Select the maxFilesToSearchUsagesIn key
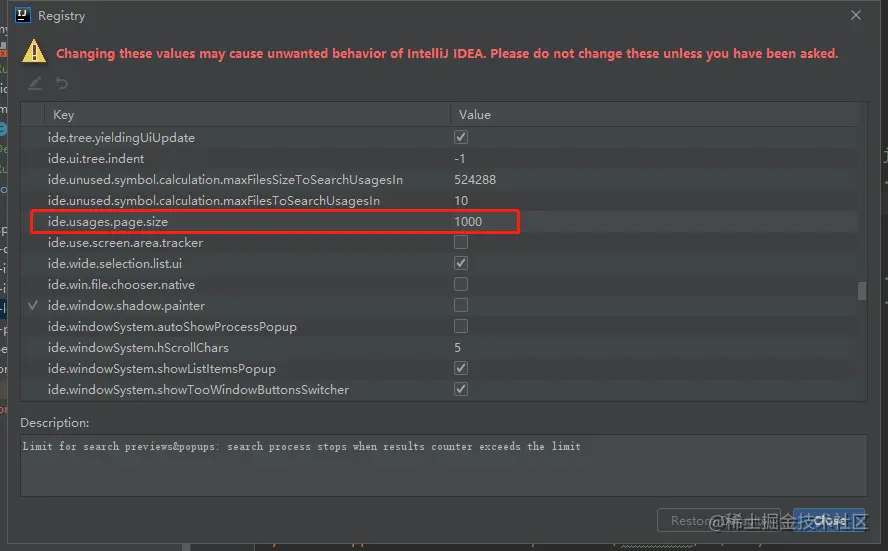 pyautogui.click(x=214, y=200)
